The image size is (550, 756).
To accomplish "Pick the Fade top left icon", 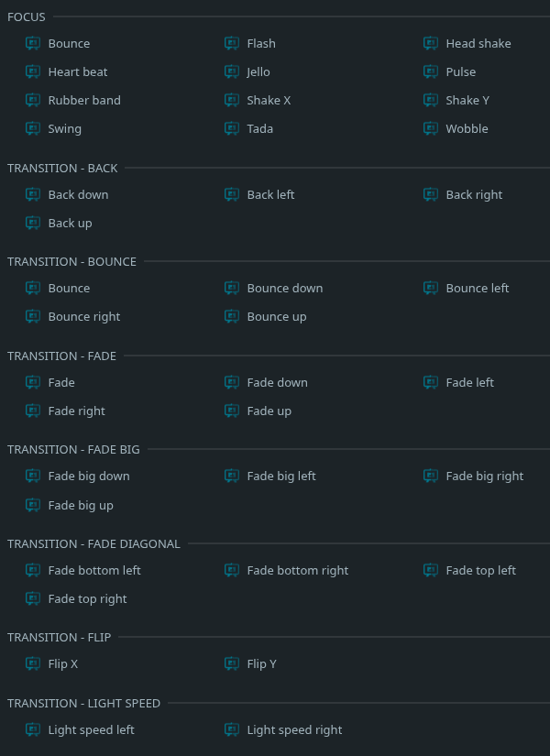I will pyautogui.click(x=430, y=570).
